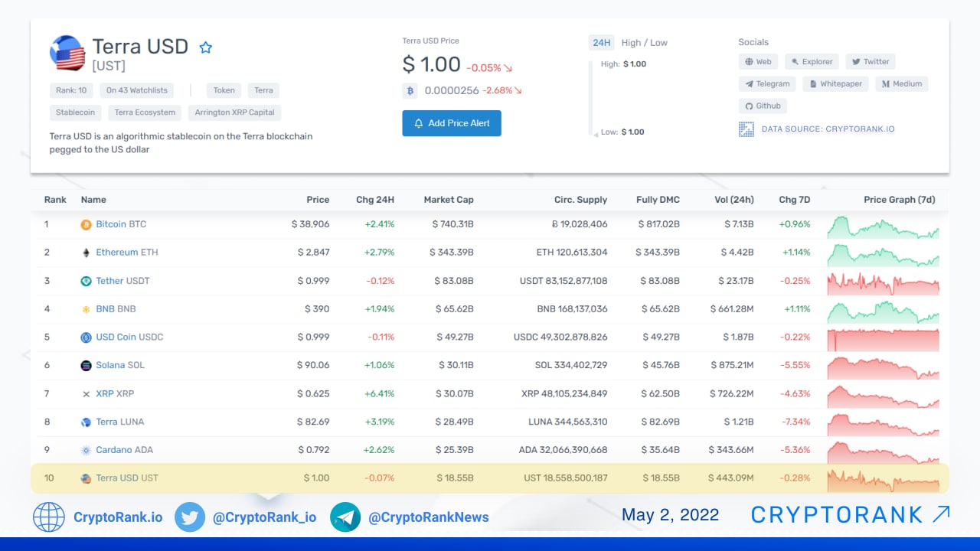Click the Solana icon in row 6
This screenshot has width=980, height=551.
point(86,366)
